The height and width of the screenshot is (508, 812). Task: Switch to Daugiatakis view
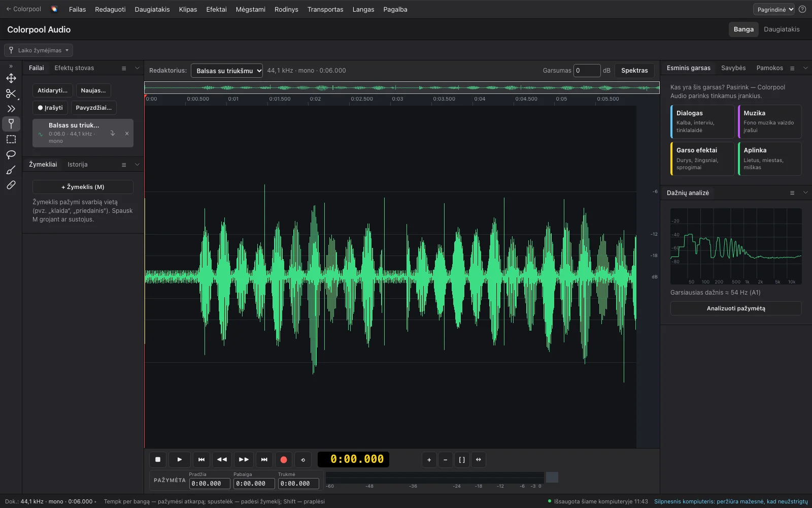pos(782,29)
